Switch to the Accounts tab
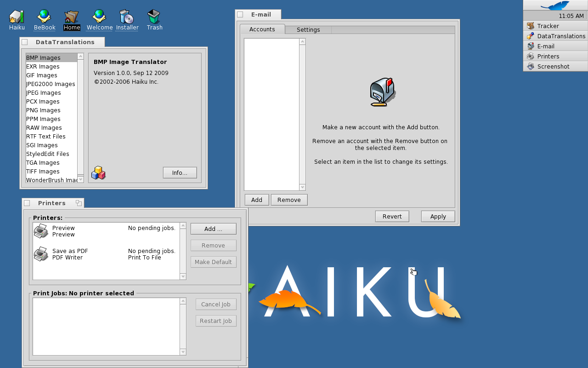 tap(262, 29)
